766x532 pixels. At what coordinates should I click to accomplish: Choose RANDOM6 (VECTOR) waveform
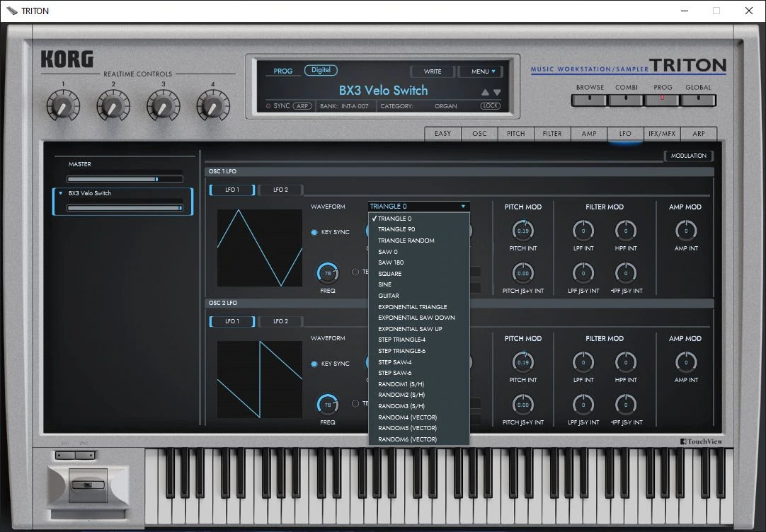click(418, 439)
